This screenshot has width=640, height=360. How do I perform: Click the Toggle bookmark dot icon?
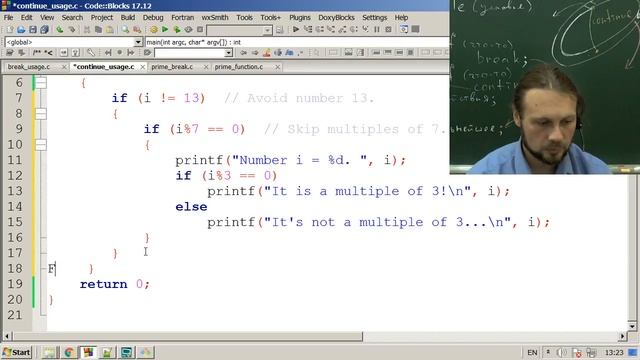click(x=120, y=52)
